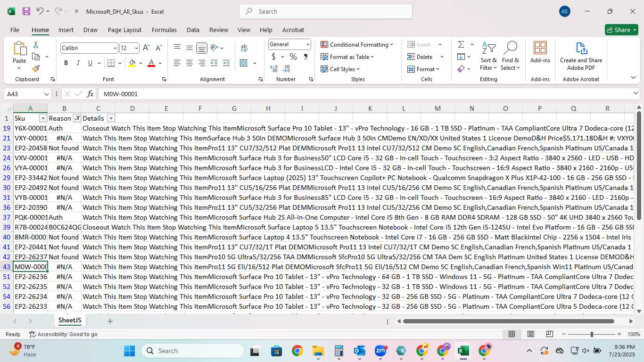Image resolution: width=644 pixels, height=362 pixels.
Task: Open the Add-ins button
Action: click(x=540, y=52)
